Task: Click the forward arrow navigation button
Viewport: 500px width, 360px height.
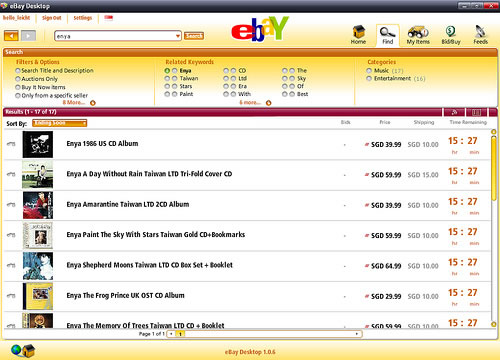Action: click(x=28, y=36)
